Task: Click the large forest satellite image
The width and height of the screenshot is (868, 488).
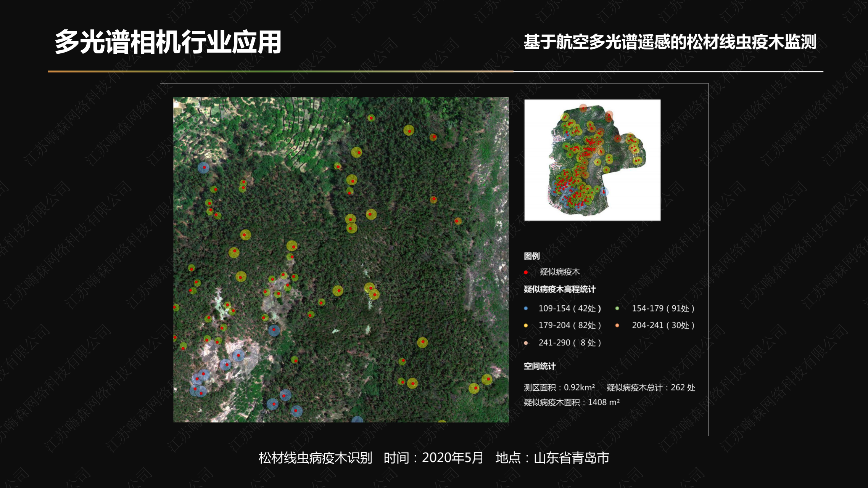Action: (x=341, y=260)
